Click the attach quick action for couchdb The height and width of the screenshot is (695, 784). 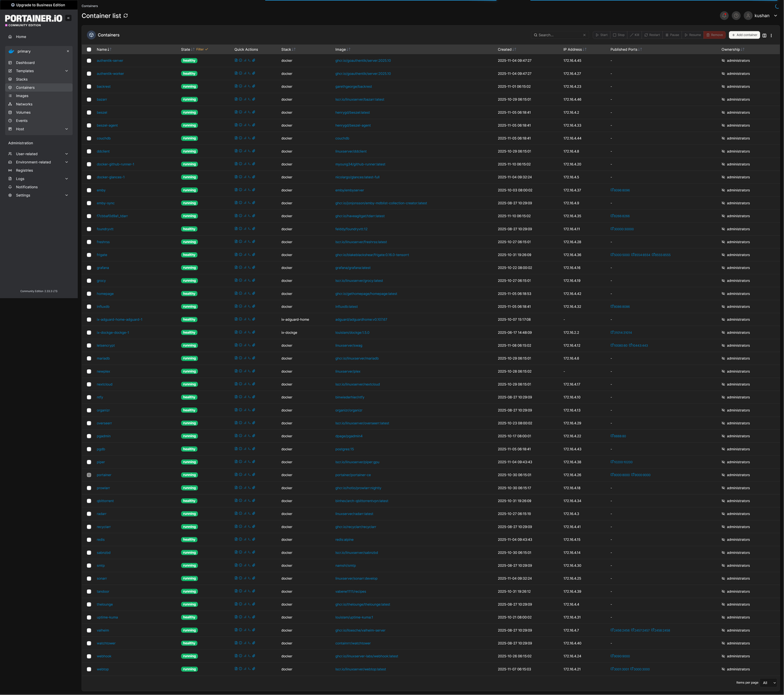pos(254,138)
